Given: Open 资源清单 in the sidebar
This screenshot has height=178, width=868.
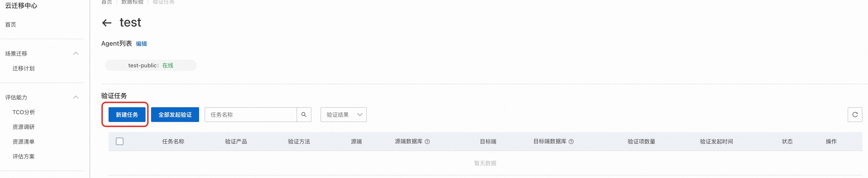Looking at the screenshot, I should pos(24,142).
